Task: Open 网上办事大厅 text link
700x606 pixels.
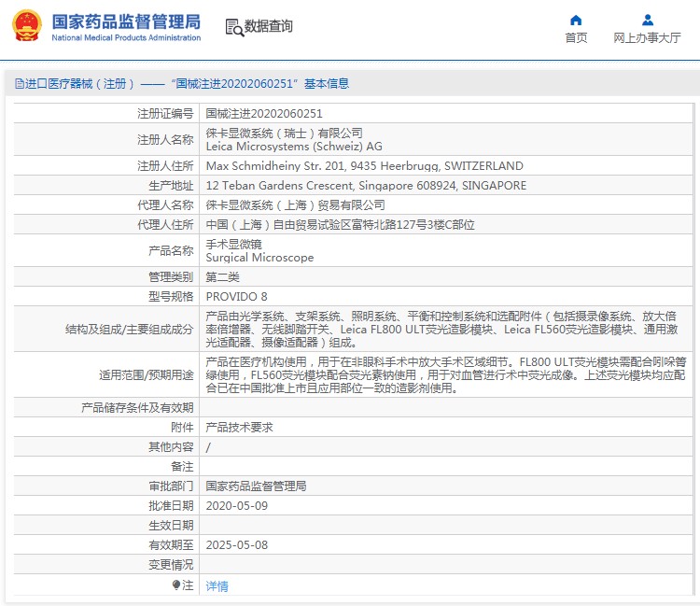Action: tap(647, 38)
